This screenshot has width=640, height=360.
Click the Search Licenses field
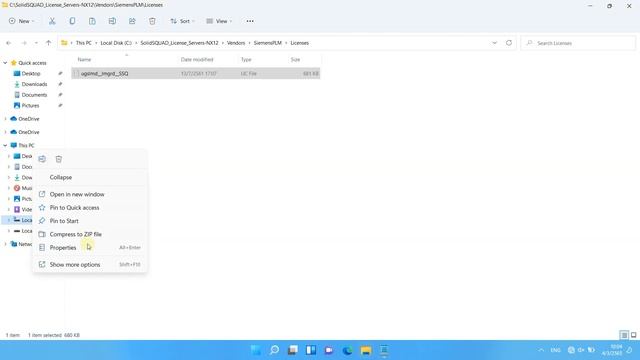pyautogui.click(x=578, y=43)
